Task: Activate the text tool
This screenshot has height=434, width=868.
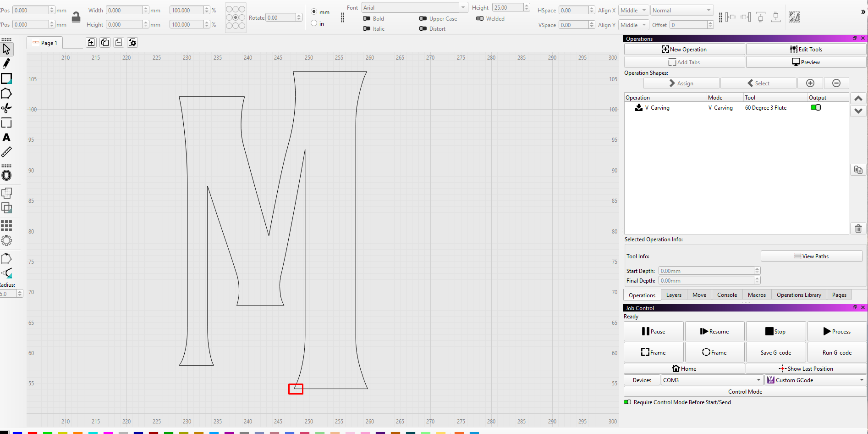Action: click(6, 137)
